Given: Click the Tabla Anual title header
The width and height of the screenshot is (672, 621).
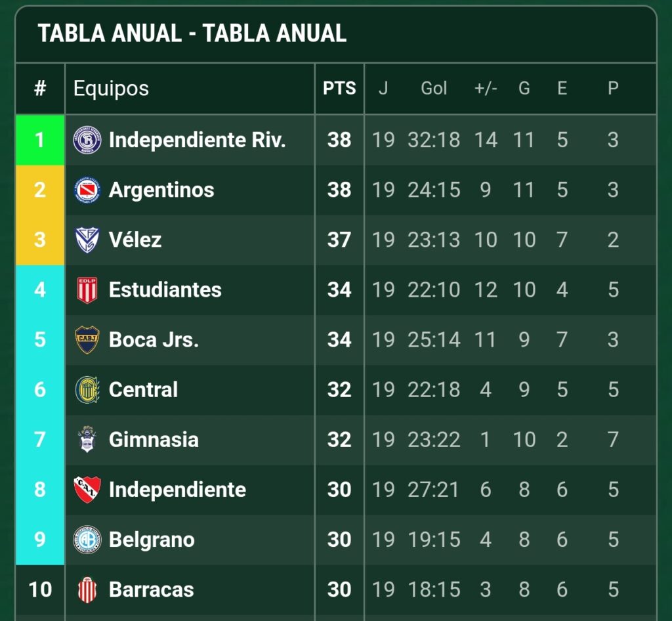Looking at the screenshot, I should [192, 33].
